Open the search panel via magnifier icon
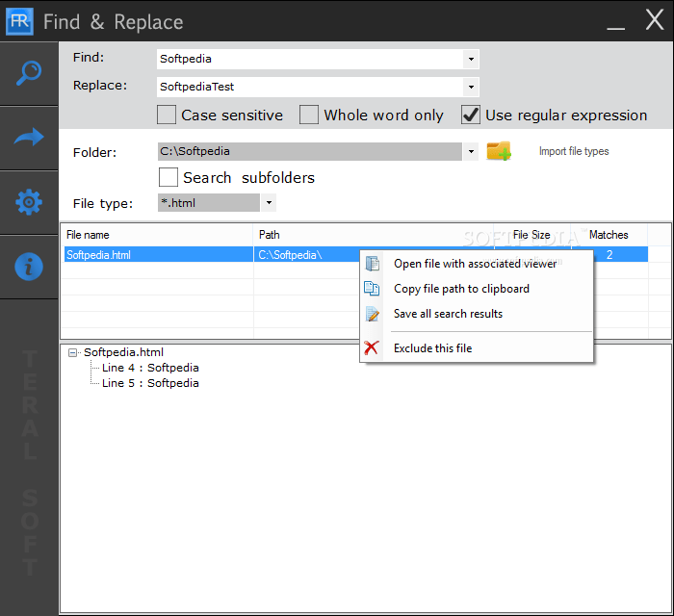 pos(29,73)
